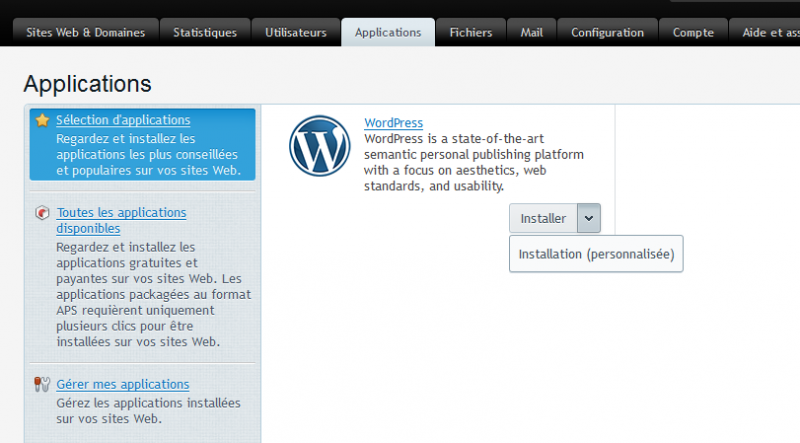The image size is (800, 443).
Task: Open the Aide et assistance tab
Action: point(765,33)
